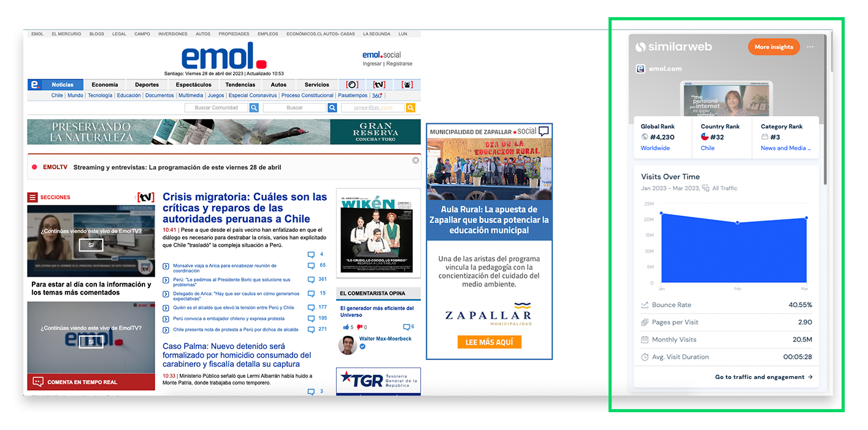Open the News and Media category link
Image resolution: width=868 pixels, height=430 pixels.
(785, 148)
